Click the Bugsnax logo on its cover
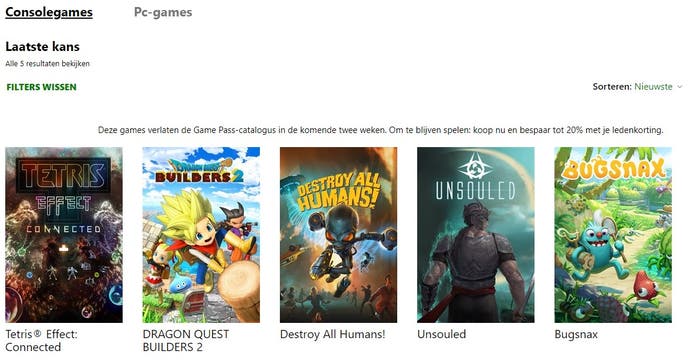 pos(613,169)
